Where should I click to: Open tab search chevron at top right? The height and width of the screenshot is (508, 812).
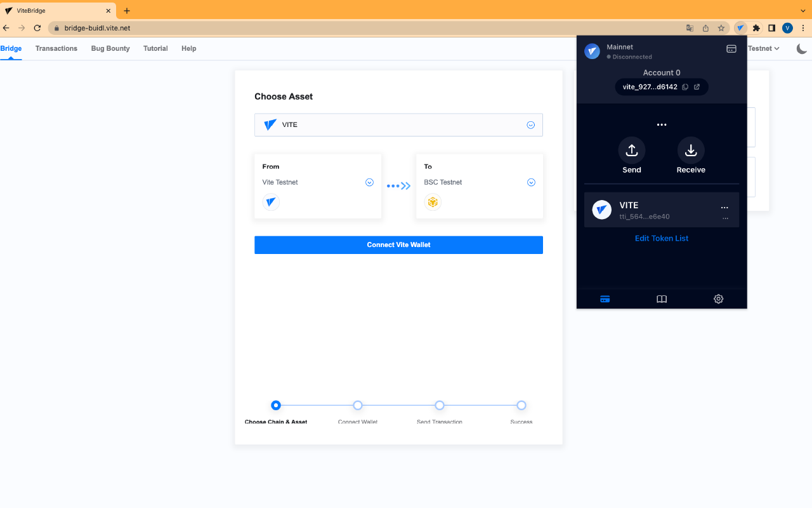pos(802,11)
